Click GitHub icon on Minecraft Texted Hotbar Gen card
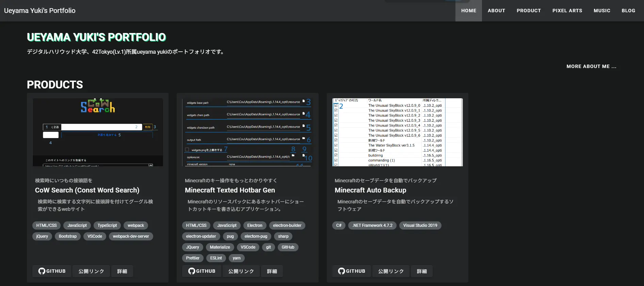 coord(192,271)
